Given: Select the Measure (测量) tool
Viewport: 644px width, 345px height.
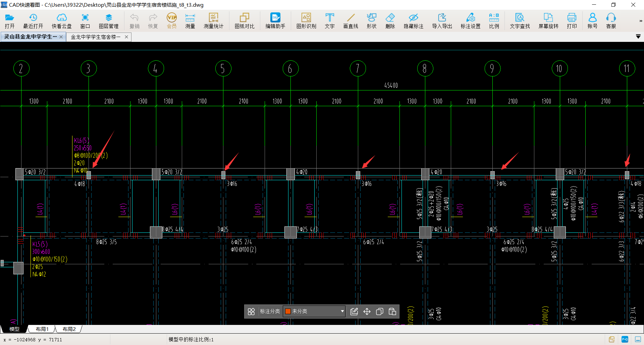Looking at the screenshot, I should [x=190, y=21].
